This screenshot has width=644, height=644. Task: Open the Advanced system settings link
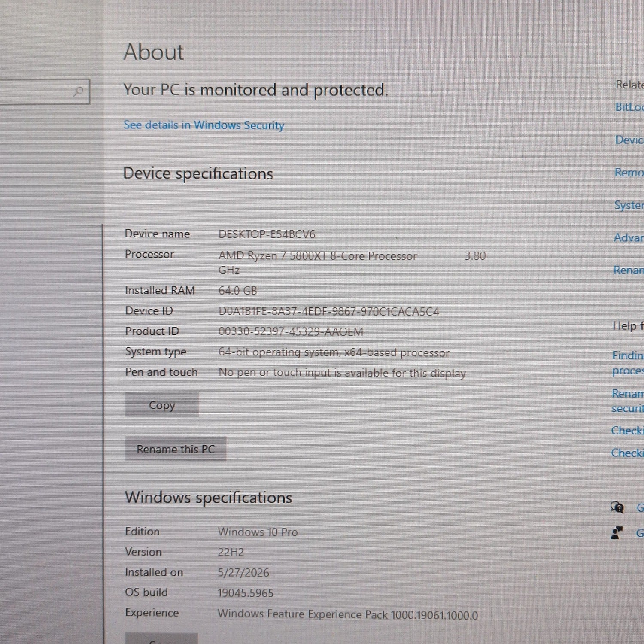[629, 237]
